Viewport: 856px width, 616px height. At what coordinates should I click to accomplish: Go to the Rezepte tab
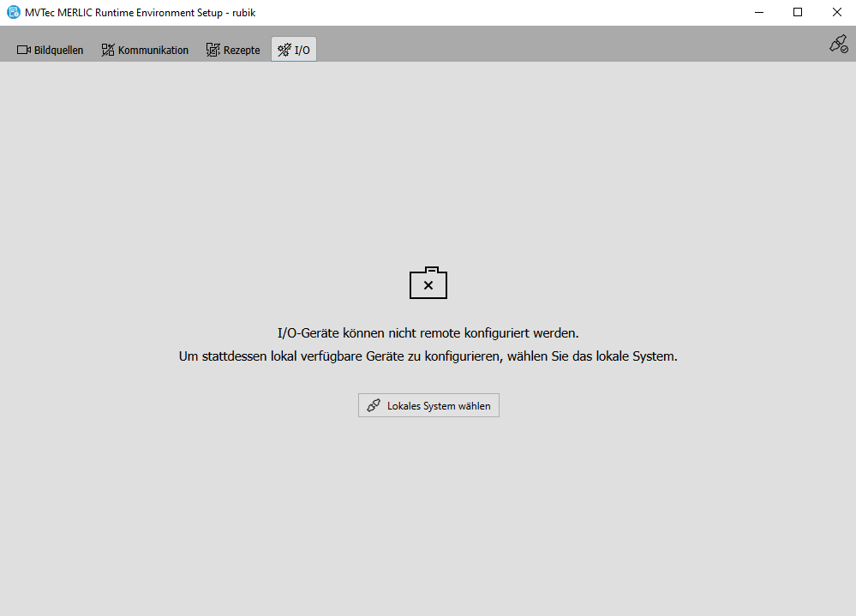pos(242,50)
